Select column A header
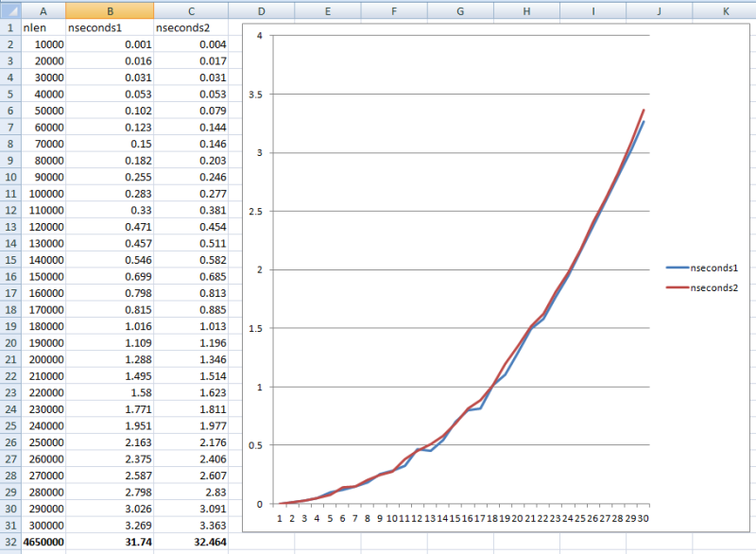 tap(43, 10)
